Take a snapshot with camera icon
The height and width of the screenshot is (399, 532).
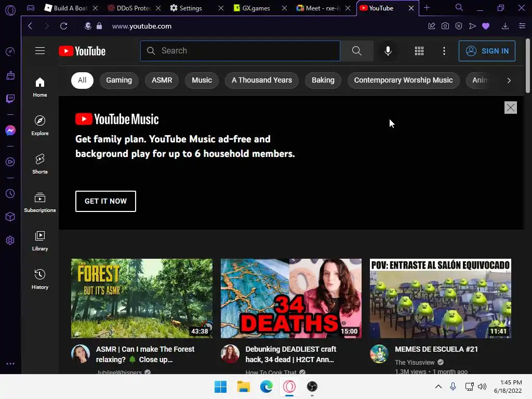(x=445, y=26)
